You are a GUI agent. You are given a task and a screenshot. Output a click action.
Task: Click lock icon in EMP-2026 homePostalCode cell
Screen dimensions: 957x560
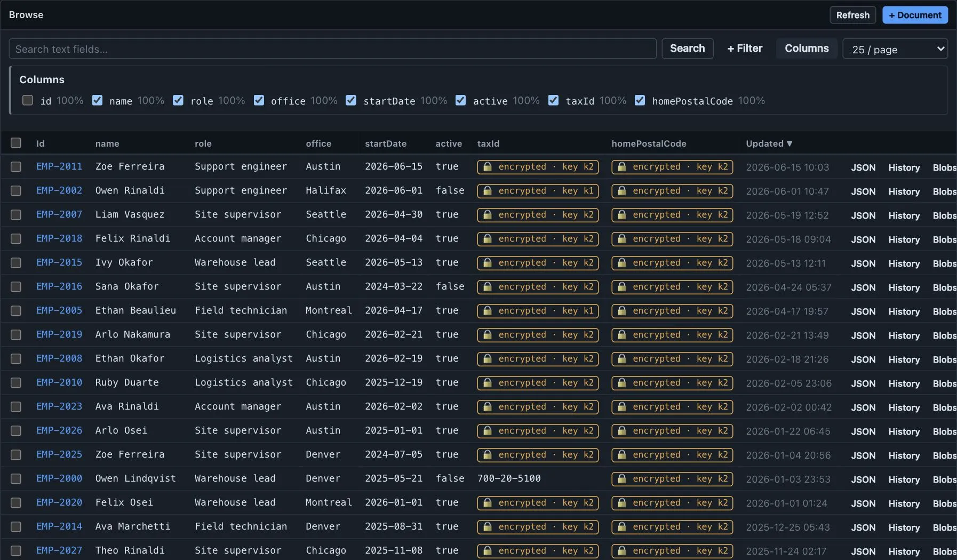621,430
